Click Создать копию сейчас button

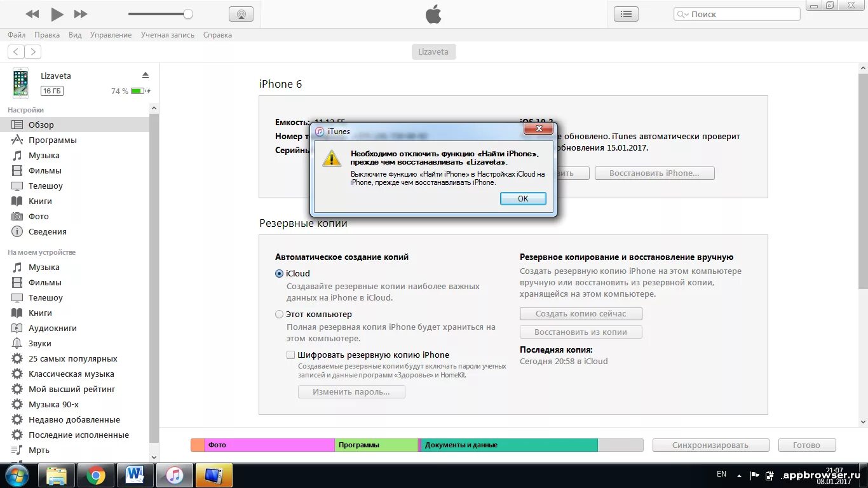[581, 313]
